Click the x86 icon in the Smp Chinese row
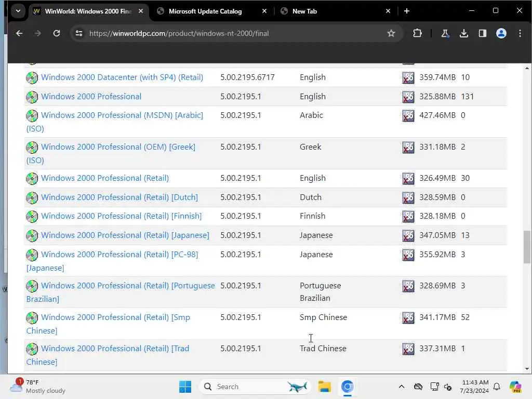Viewport: 532px width, 399px height. pyautogui.click(x=408, y=317)
